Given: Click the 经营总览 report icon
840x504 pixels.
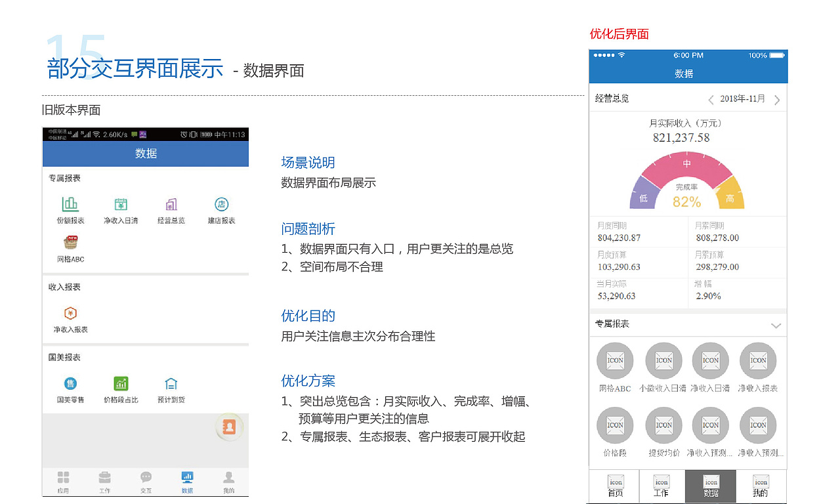Looking at the screenshot, I should point(170,203).
